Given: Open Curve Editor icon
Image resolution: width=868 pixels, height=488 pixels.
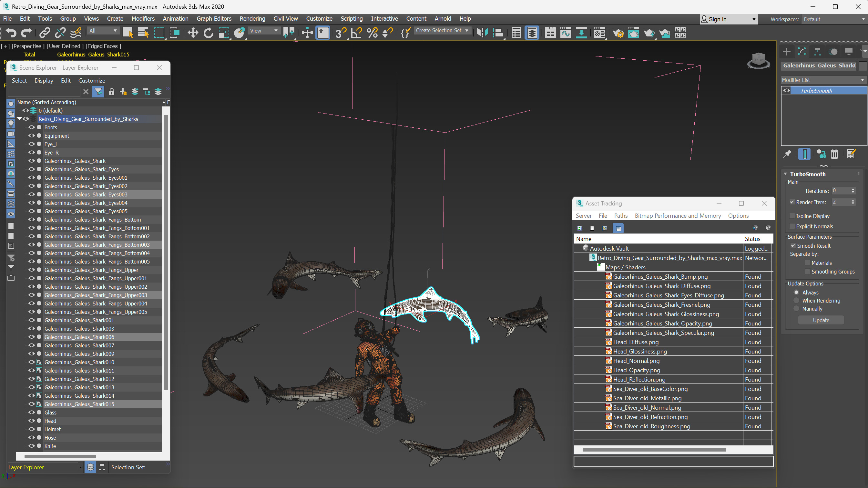Looking at the screenshot, I should click(x=566, y=33).
